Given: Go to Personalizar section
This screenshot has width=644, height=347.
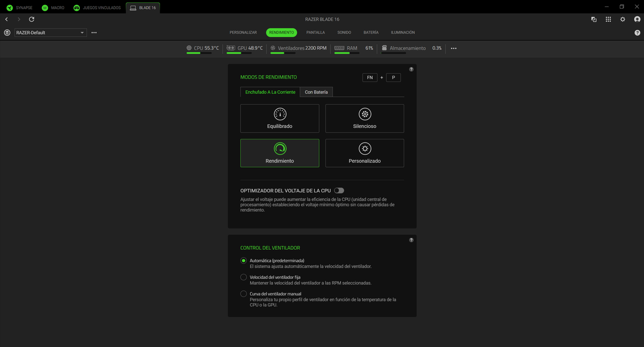Looking at the screenshot, I should [x=243, y=32].
